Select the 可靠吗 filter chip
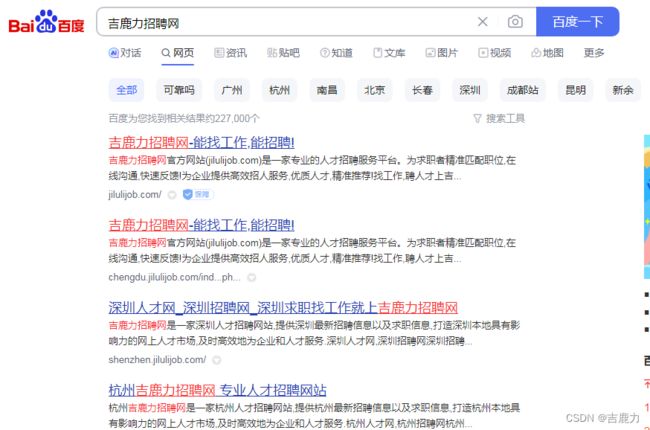This screenshot has height=430, width=650. coord(179,90)
